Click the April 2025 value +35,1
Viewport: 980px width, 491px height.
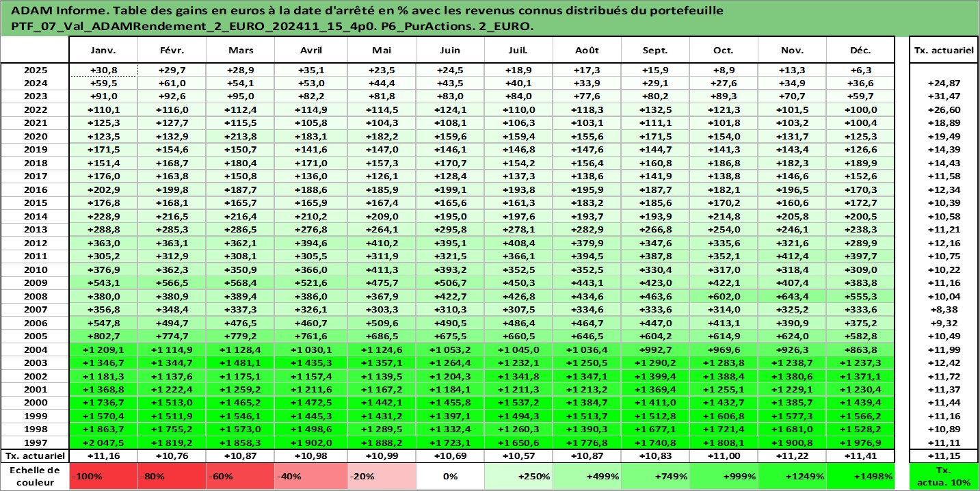[x=311, y=70]
